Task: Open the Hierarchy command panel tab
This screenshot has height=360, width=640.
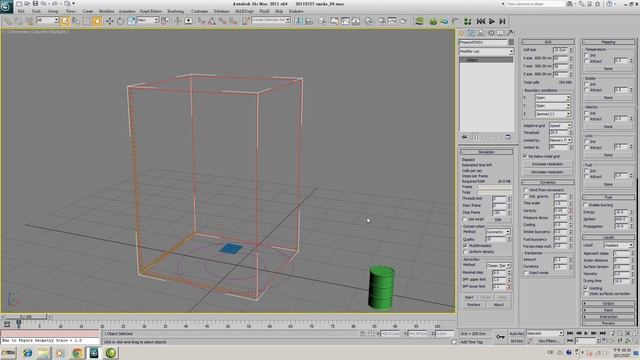Action: (x=481, y=33)
